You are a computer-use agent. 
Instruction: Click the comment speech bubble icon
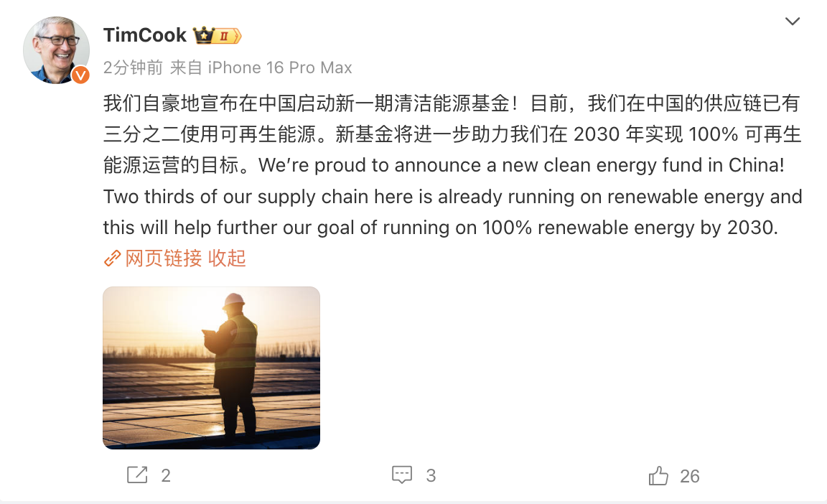click(401, 475)
